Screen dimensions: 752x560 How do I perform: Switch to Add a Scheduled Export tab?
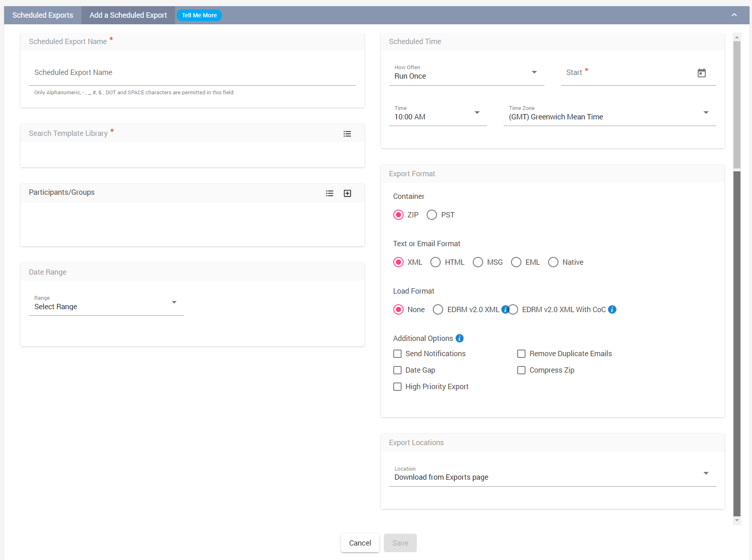[128, 15]
